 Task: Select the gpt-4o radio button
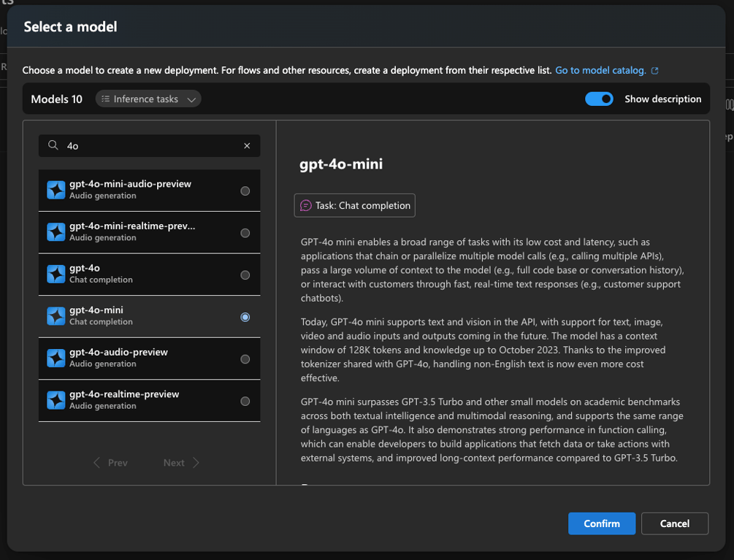pos(245,275)
